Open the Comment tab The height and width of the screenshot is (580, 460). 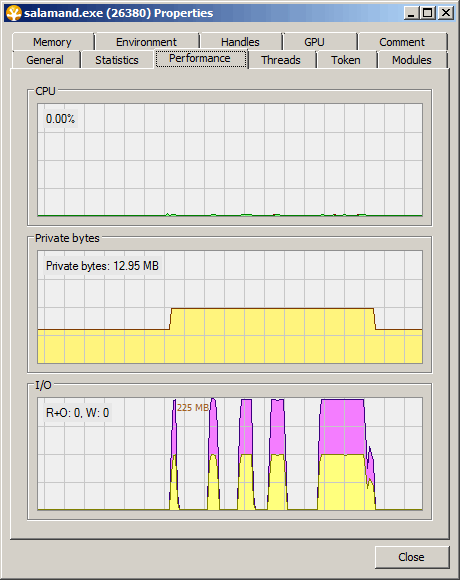402,42
